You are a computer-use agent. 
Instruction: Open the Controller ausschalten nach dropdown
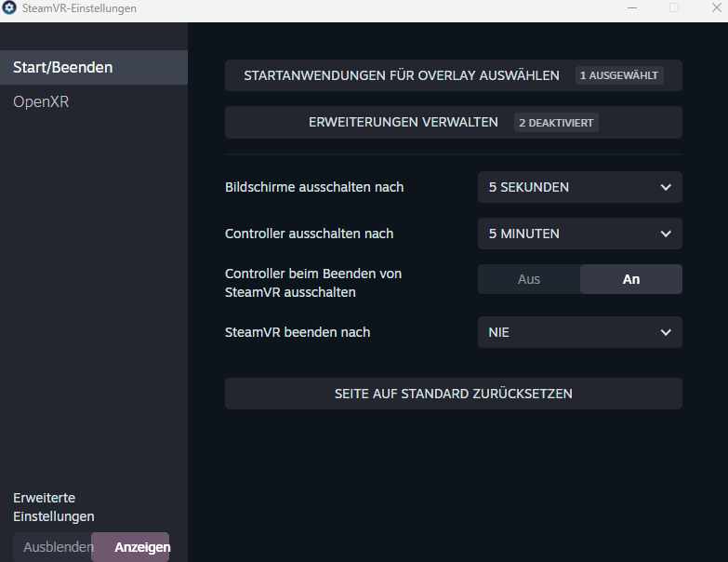pos(580,234)
